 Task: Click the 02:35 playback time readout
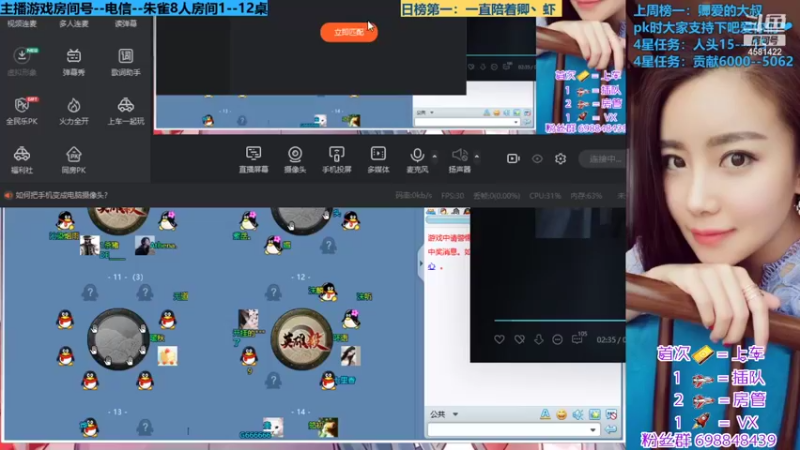[606, 339]
